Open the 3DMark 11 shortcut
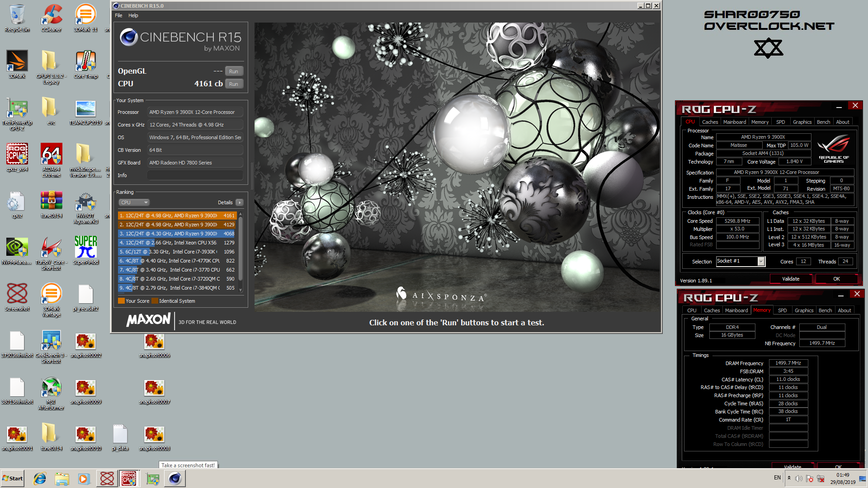 click(85, 19)
